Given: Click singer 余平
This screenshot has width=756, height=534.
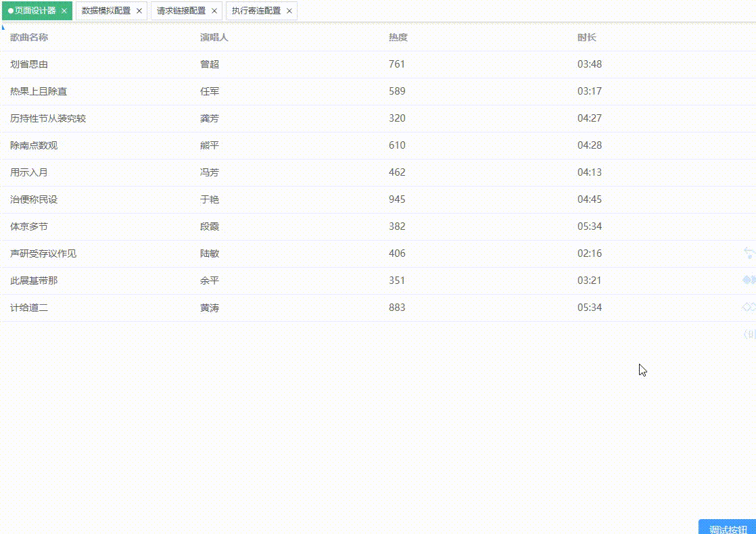Looking at the screenshot, I should pyautogui.click(x=210, y=281).
